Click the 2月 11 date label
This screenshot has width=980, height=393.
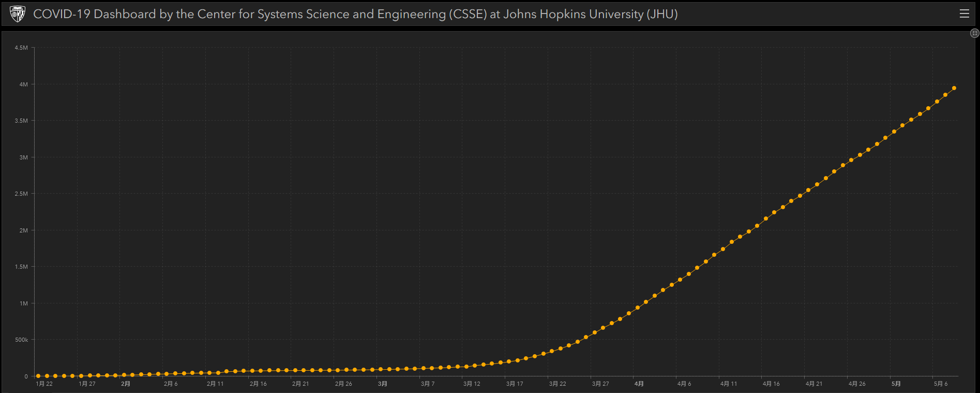pos(215,384)
